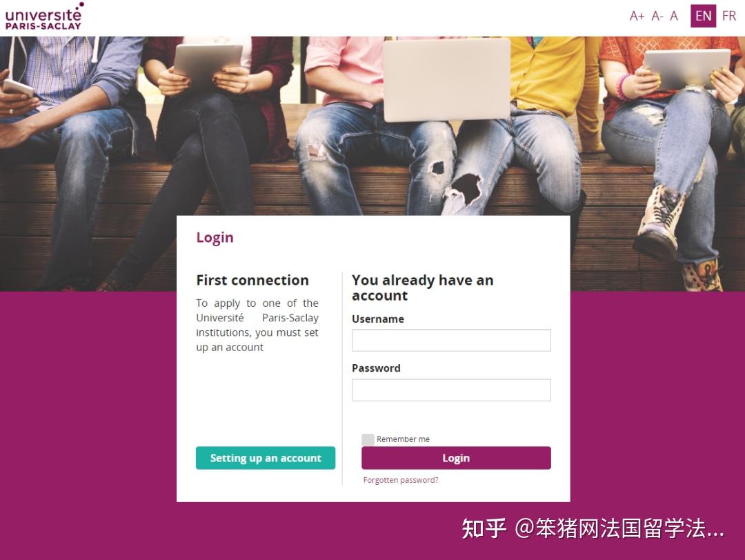Click the Login page heading
The height and width of the screenshot is (560, 745).
tap(215, 237)
